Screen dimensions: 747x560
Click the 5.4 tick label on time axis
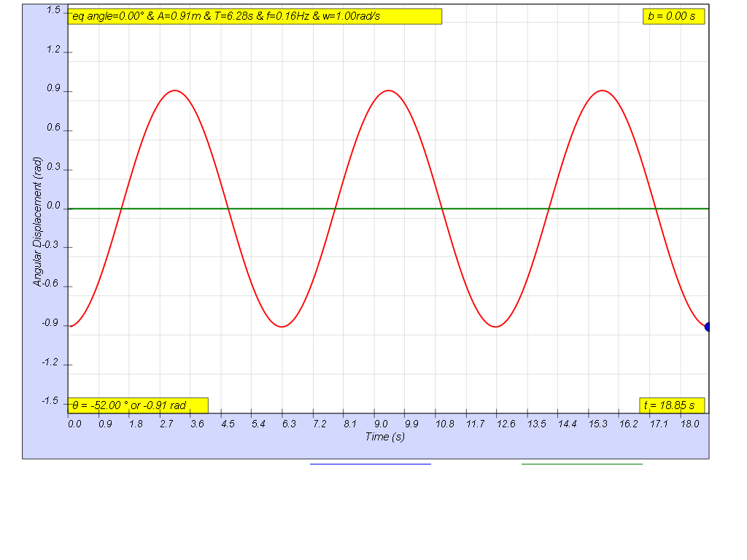(259, 424)
